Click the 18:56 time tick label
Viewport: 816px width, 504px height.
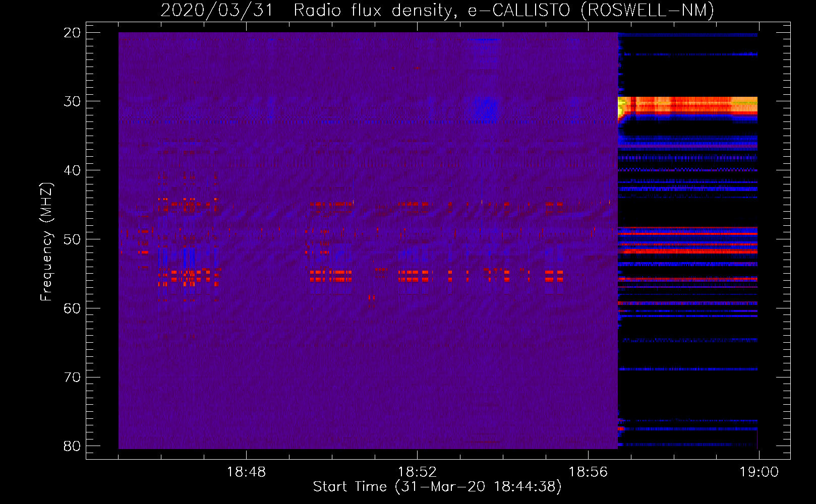click(588, 472)
